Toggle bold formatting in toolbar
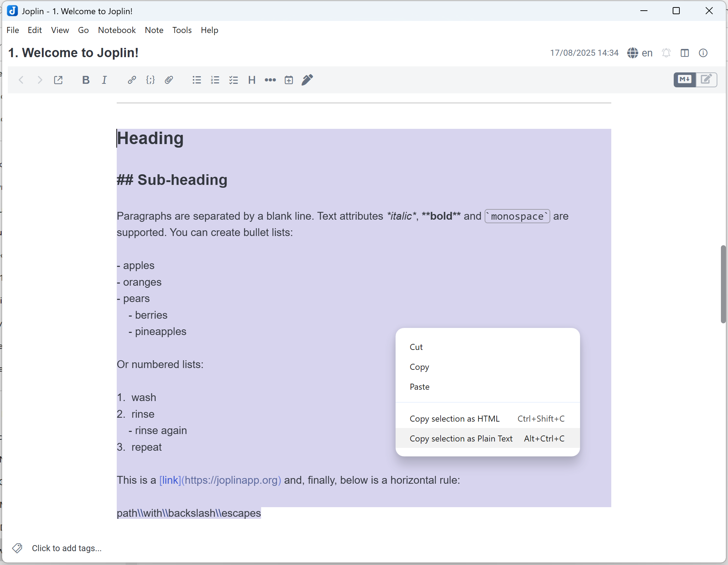This screenshot has height=565, width=728. [x=86, y=80]
